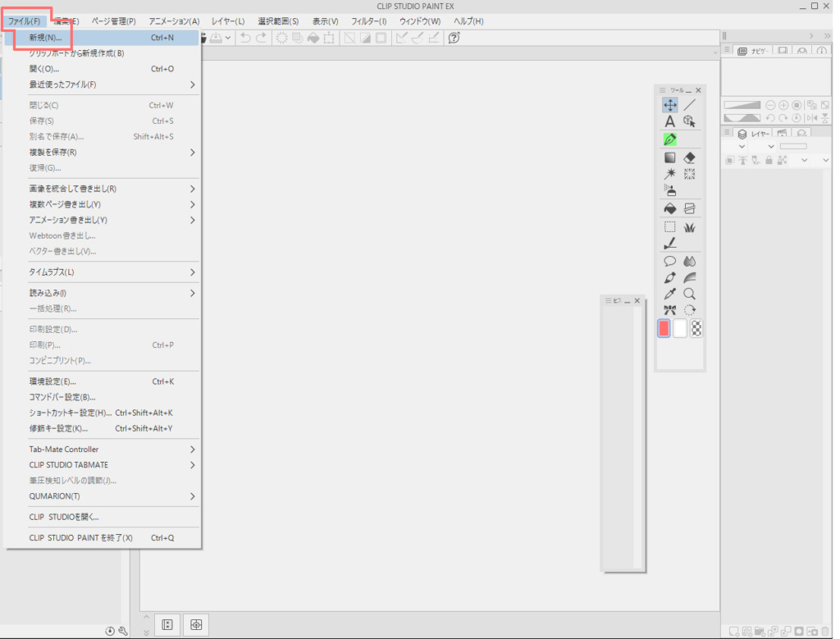Toggle the layer lock icon
840x639 pixels.
(769, 160)
